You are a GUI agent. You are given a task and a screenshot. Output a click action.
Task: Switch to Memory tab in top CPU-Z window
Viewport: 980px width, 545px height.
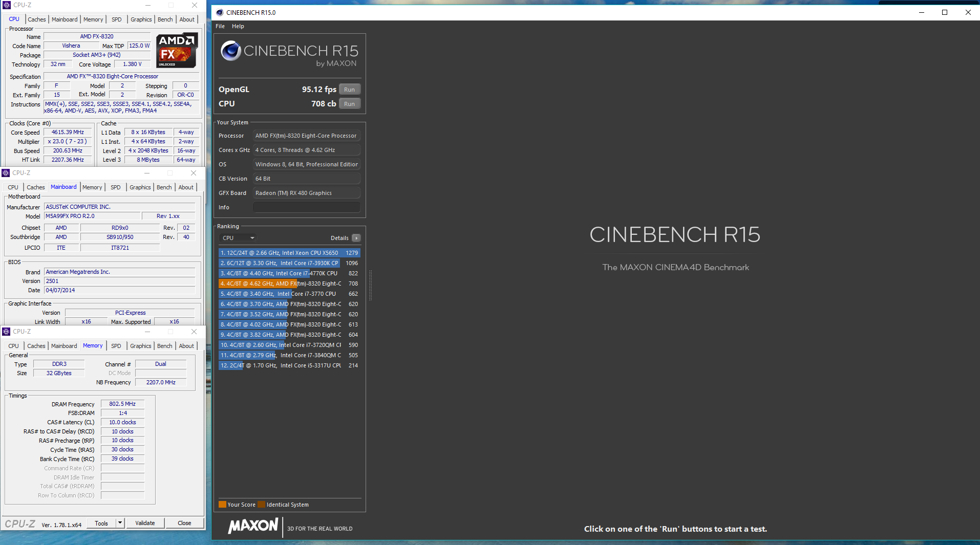point(93,19)
